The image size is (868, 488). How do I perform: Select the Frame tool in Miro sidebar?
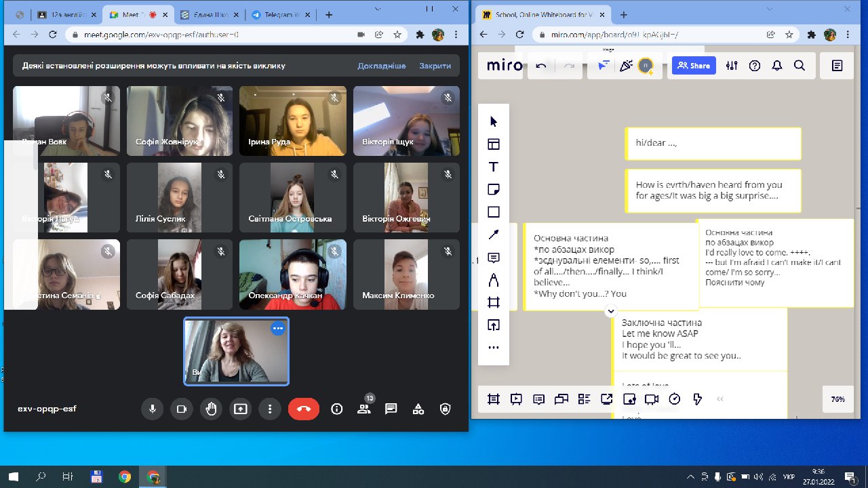(x=494, y=302)
